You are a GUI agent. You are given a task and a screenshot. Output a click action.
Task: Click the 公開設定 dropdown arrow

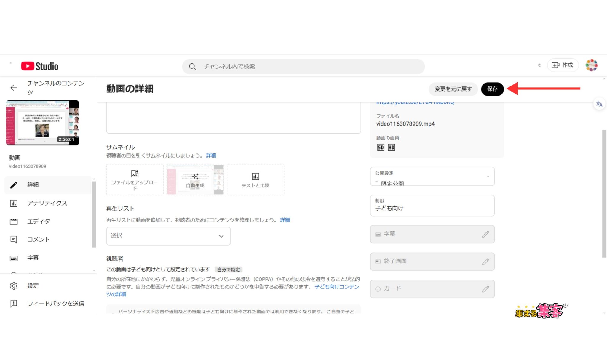488,177
